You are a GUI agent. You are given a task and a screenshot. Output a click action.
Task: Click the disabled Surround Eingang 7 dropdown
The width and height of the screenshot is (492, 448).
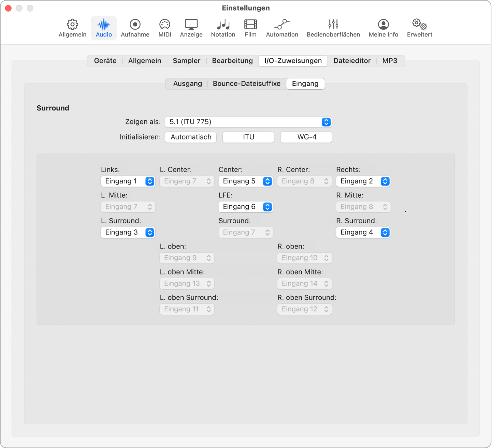[246, 232]
